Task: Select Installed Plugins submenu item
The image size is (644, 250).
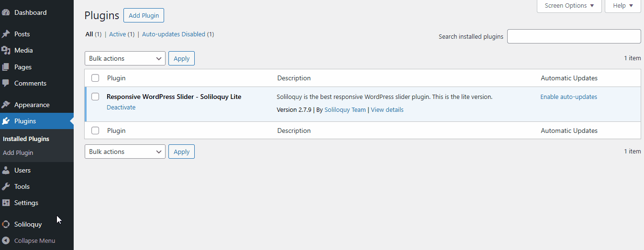Action: point(26,139)
